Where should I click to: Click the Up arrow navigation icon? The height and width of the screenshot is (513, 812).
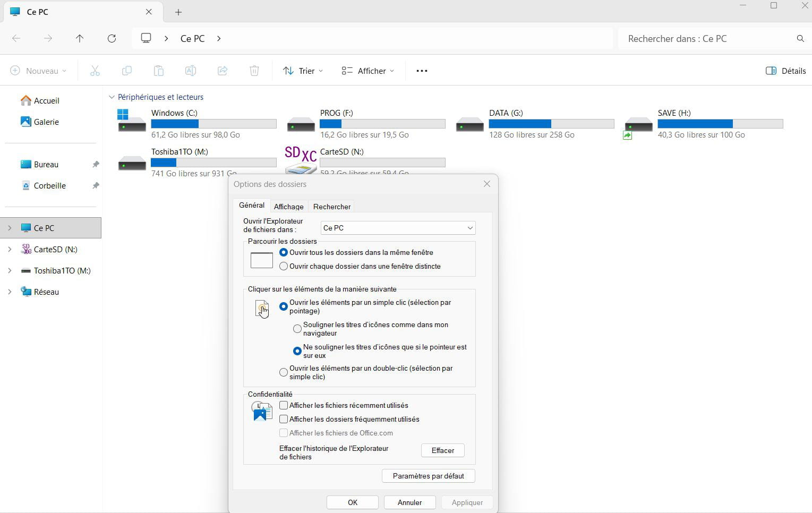(80, 38)
